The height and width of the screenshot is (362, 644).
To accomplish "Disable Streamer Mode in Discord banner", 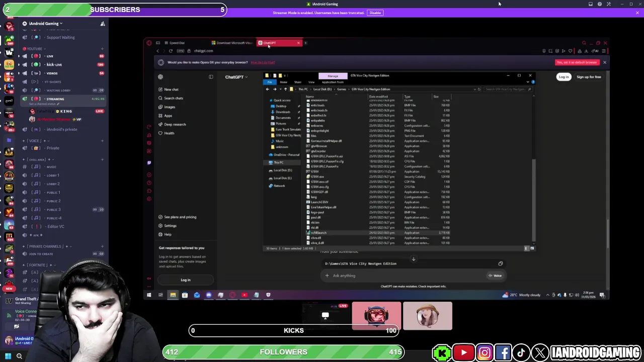I will 375,13.
